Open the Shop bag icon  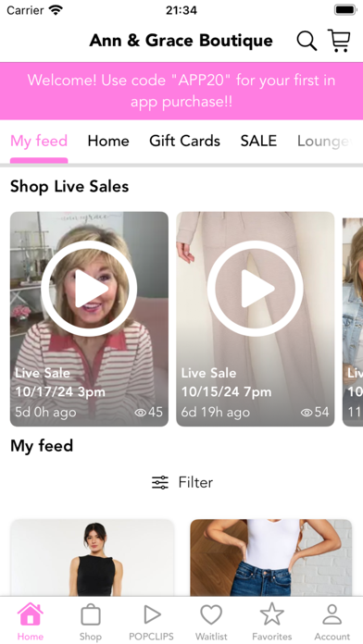coord(91,614)
